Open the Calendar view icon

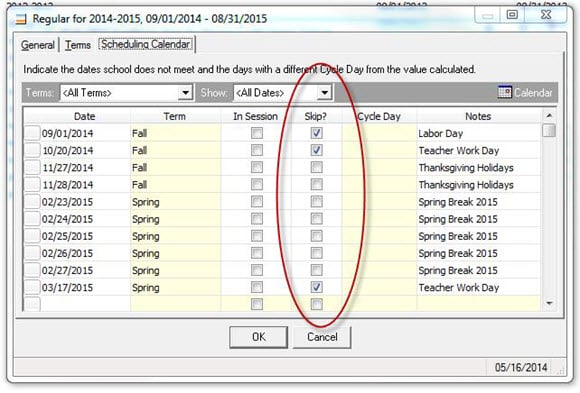click(x=505, y=92)
